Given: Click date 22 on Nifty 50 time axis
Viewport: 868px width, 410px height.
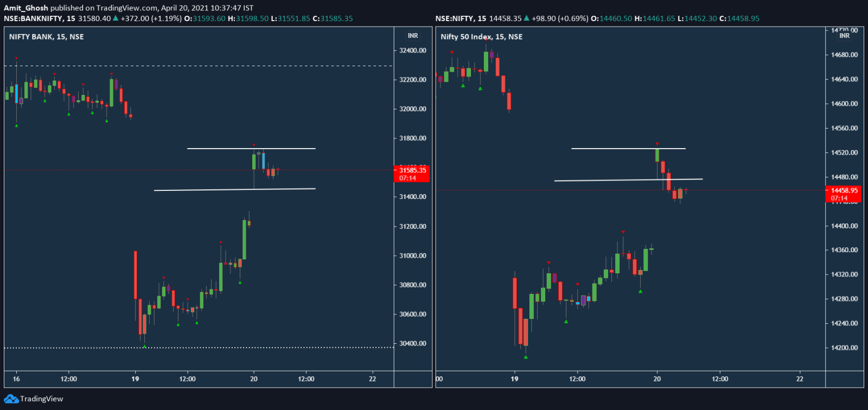Looking at the screenshot, I should click(800, 379).
